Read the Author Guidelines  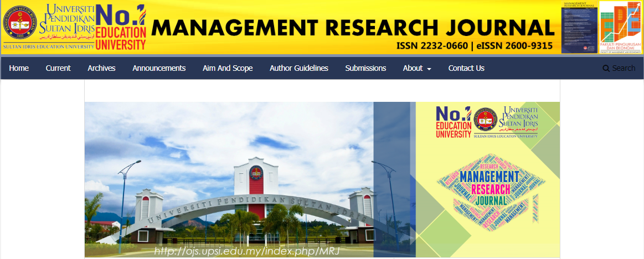point(299,68)
